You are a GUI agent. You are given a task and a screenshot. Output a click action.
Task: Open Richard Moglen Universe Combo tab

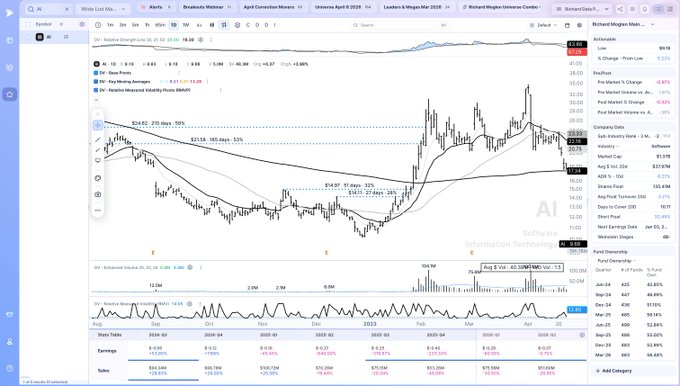point(502,7)
